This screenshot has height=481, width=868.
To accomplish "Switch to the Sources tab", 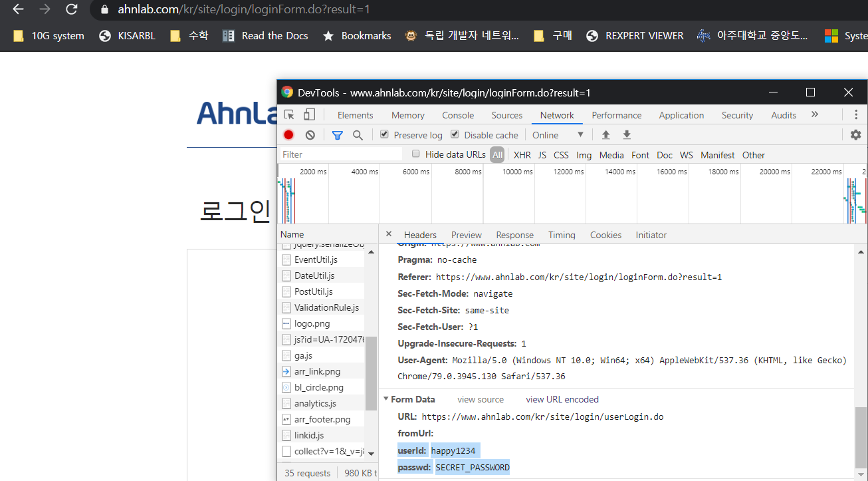I will 507,115.
